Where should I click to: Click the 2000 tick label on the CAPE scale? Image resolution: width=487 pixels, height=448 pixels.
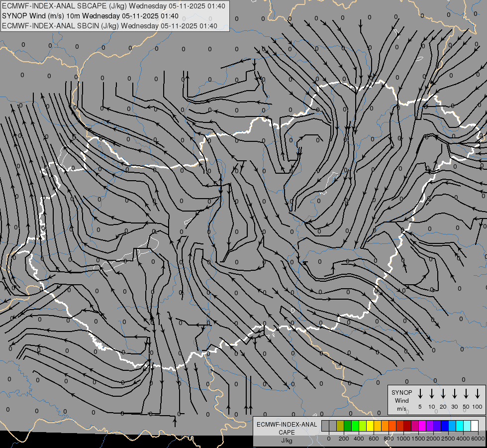click(x=433, y=439)
